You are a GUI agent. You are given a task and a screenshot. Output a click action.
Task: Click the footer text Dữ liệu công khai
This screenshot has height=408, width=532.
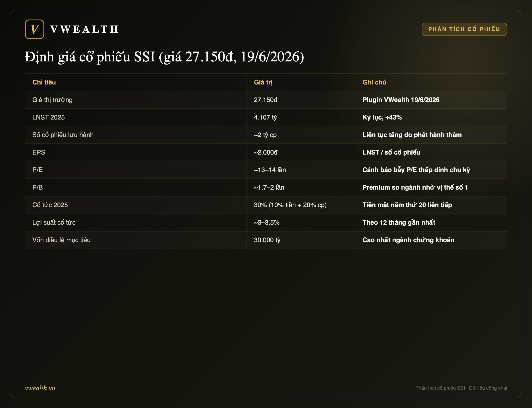click(488, 388)
